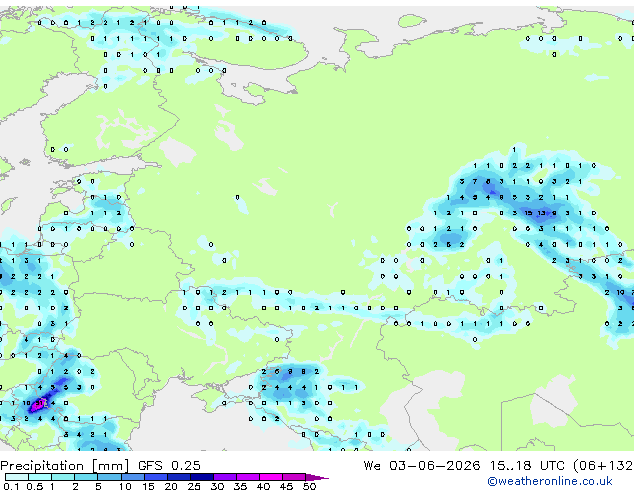634x490 pixels.
Task: Click the '15..18 UTC' time range text
Action: [527, 466]
